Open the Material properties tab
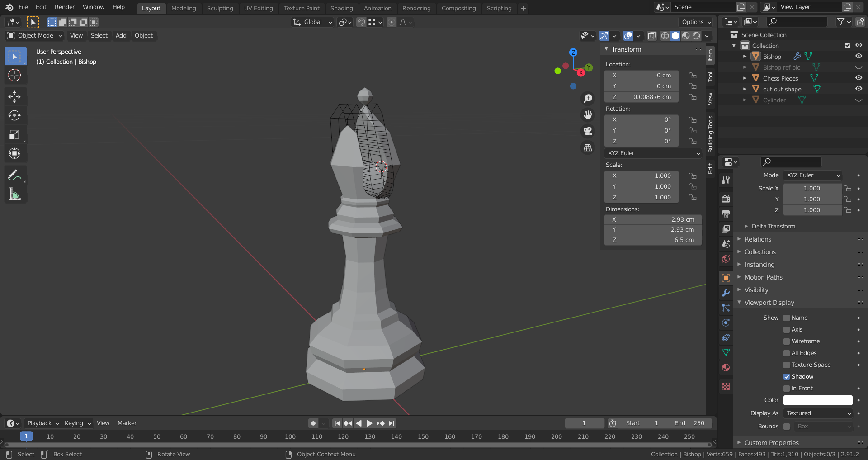This screenshot has width=868, height=460. [x=726, y=367]
